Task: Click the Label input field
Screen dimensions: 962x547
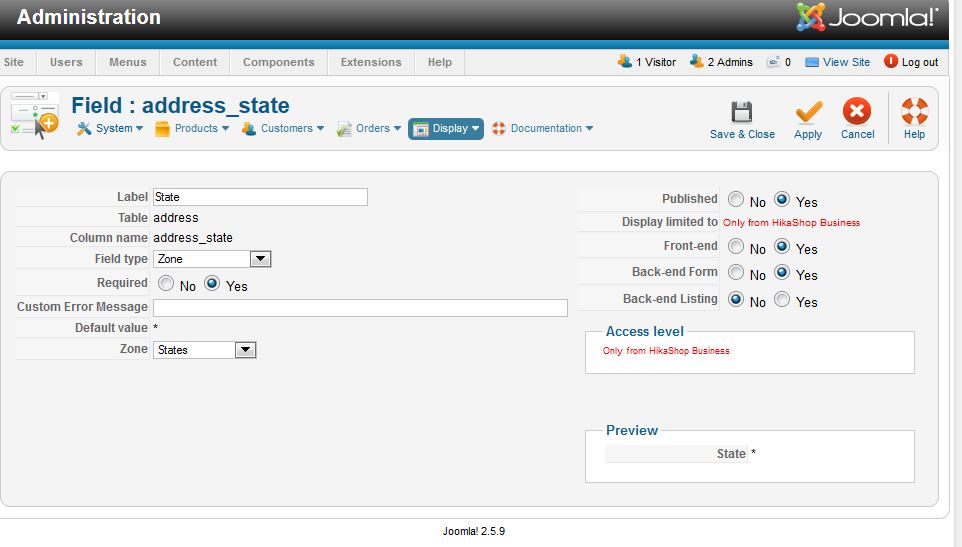Action: click(260, 197)
